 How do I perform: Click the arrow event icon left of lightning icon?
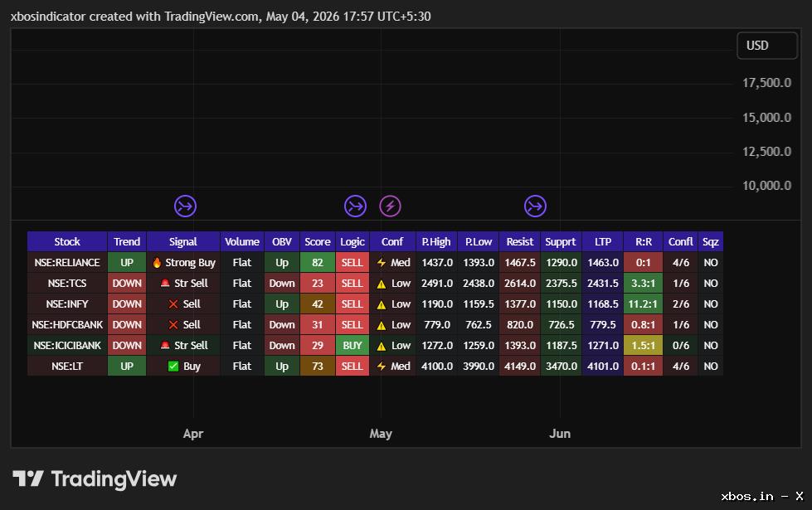pyautogui.click(x=355, y=206)
